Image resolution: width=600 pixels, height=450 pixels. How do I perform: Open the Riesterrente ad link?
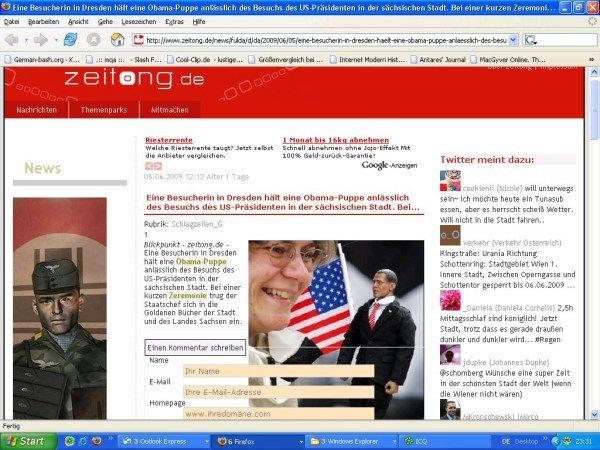pyautogui.click(x=169, y=140)
